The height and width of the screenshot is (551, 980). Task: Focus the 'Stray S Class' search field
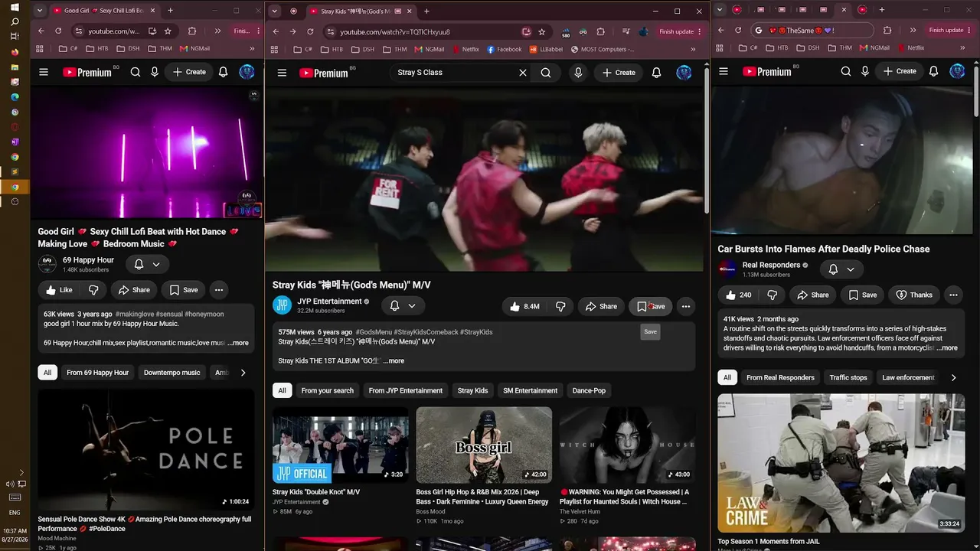(456, 73)
